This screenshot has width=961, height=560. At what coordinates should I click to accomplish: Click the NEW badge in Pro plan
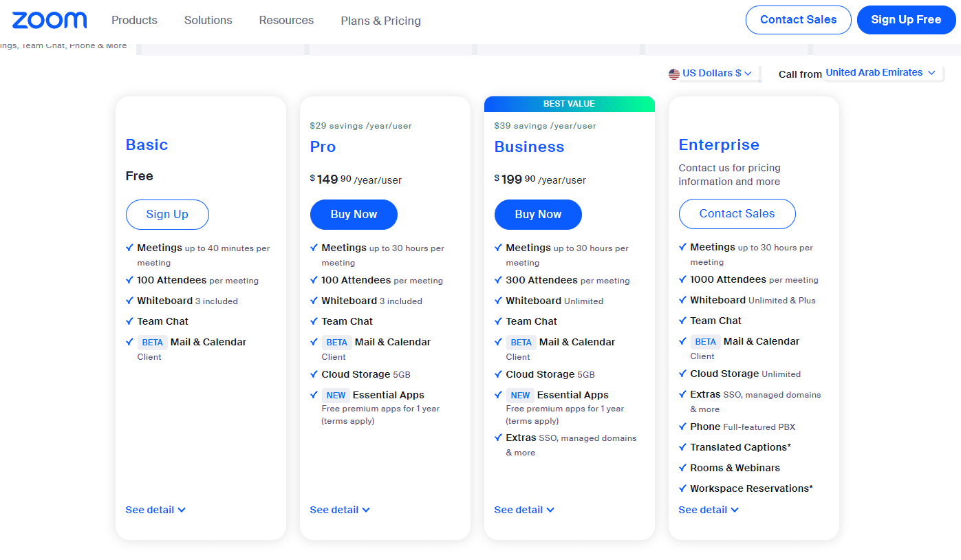click(336, 395)
